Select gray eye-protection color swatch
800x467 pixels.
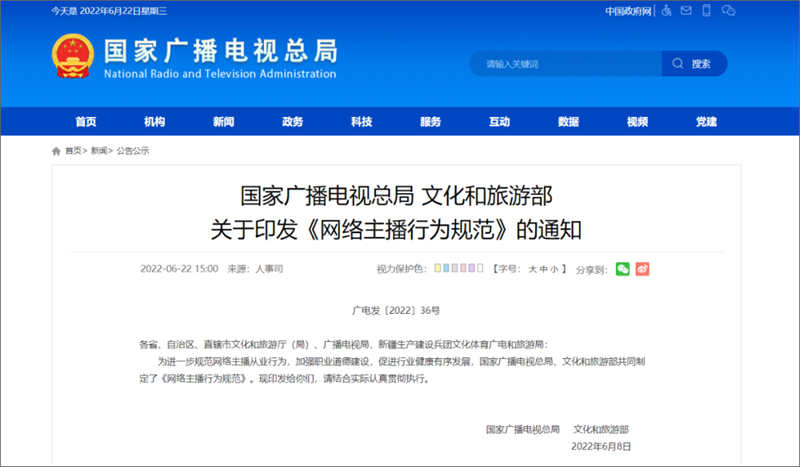455,268
